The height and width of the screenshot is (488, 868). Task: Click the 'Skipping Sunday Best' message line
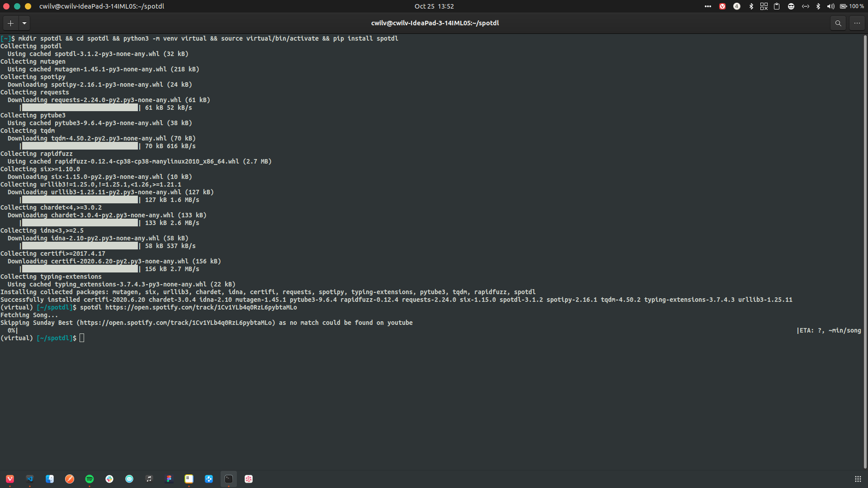tap(207, 323)
